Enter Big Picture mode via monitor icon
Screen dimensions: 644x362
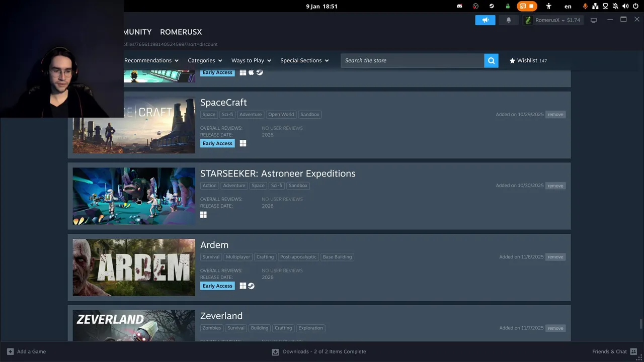pos(594,20)
